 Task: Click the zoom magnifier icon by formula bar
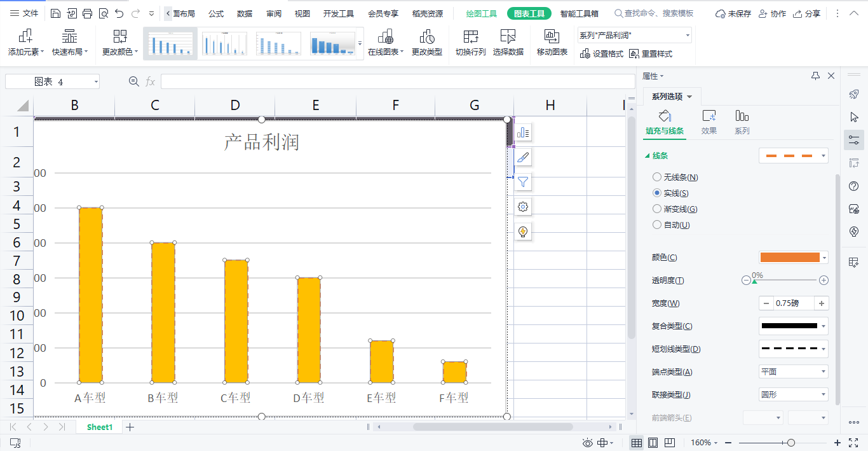[133, 81]
